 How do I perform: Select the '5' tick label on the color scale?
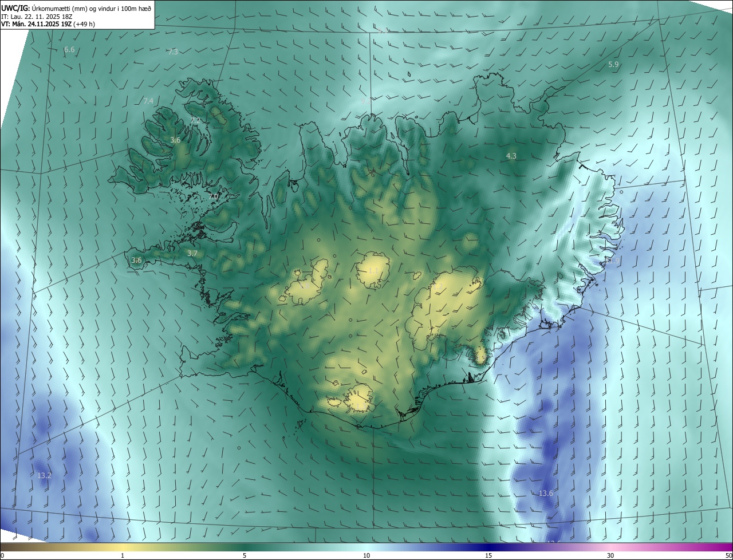[x=245, y=556]
